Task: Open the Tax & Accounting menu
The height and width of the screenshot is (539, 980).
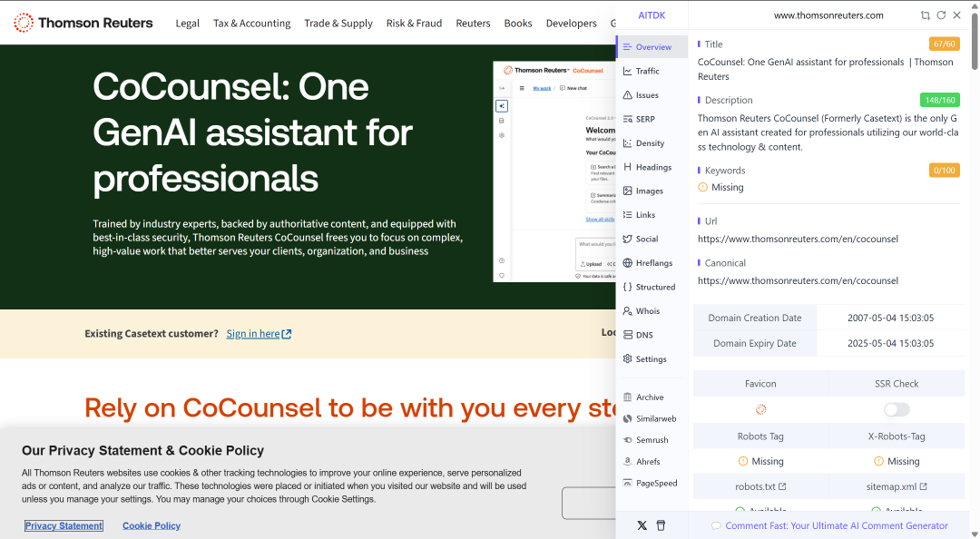Action: 252,23
